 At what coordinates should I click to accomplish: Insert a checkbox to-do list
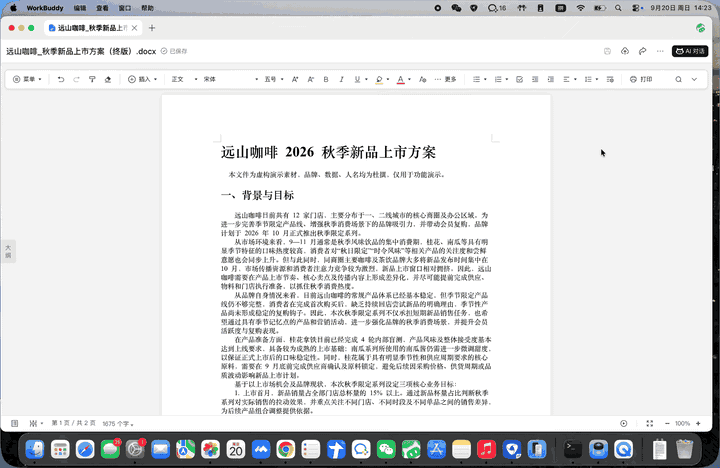519,79
